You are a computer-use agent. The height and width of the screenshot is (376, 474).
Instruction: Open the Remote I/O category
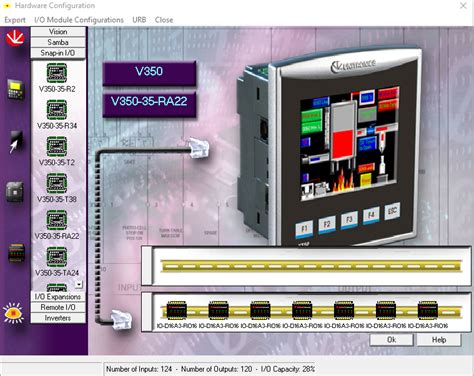click(58, 307)
